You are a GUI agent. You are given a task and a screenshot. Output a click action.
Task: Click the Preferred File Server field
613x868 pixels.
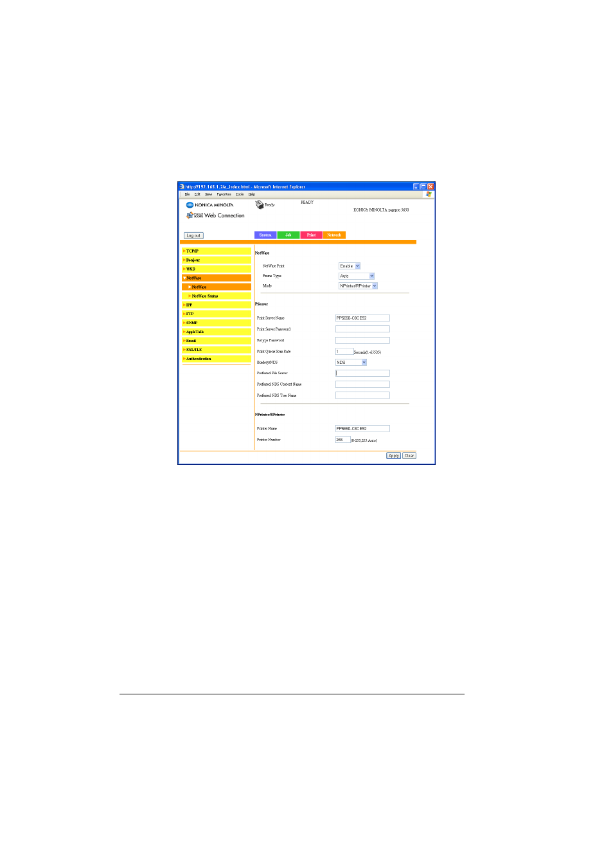point(362,374)
